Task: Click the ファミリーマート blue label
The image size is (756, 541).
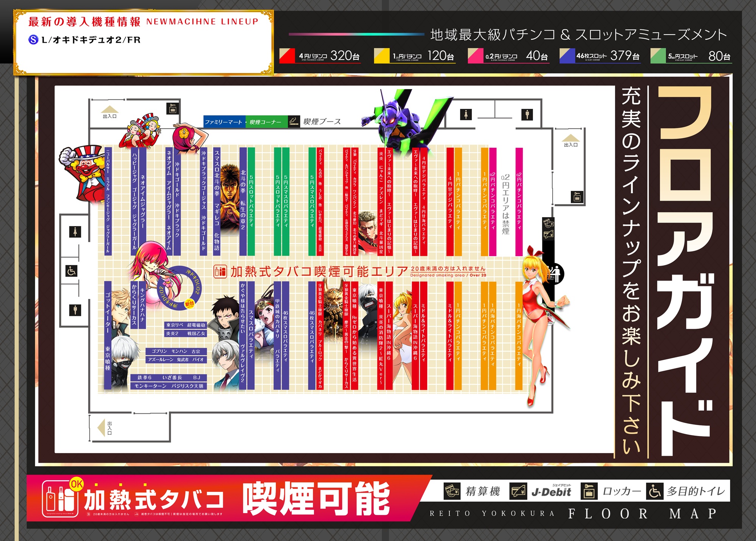Action: pos(224,122)
